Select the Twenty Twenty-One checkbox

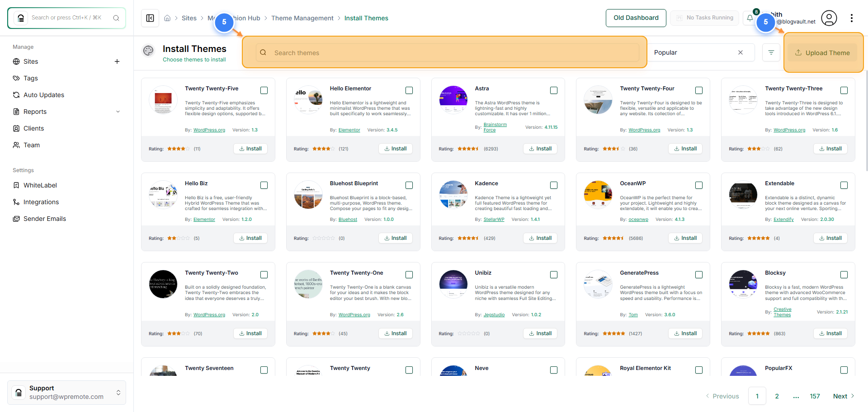pos(409,275)
